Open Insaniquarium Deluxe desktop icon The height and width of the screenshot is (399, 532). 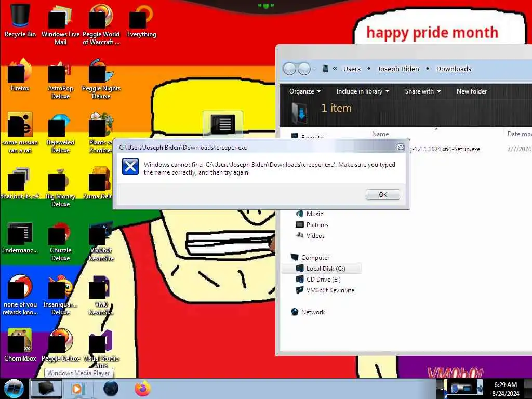(60, 295)
